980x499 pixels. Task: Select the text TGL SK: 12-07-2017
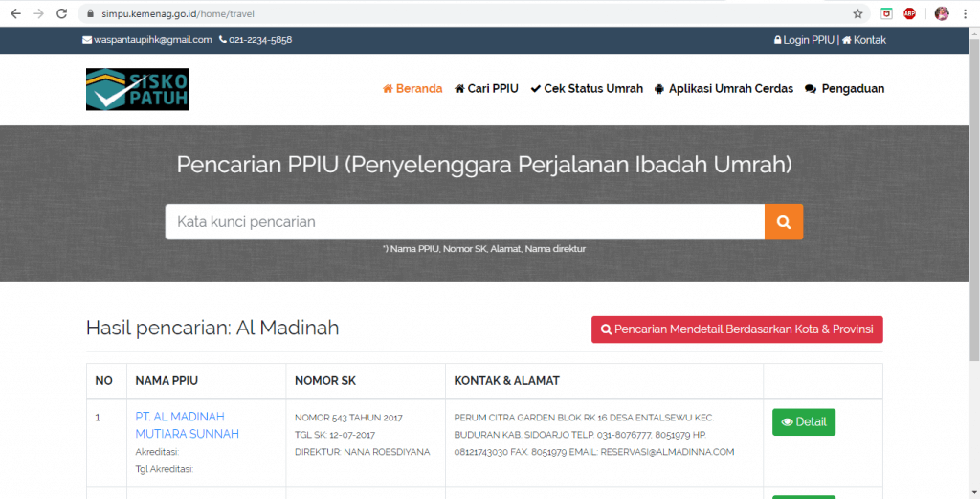point(334,435)
